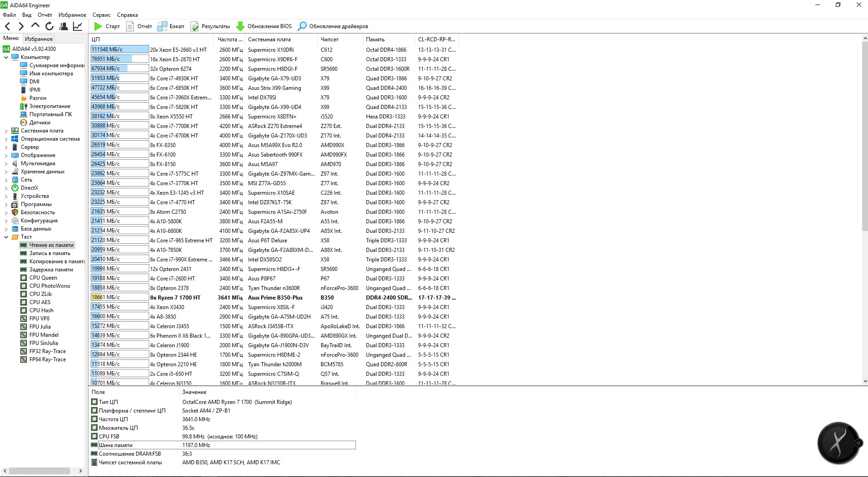
Task: Expand the Системная плата tree node
Action: tap(6, 131)
